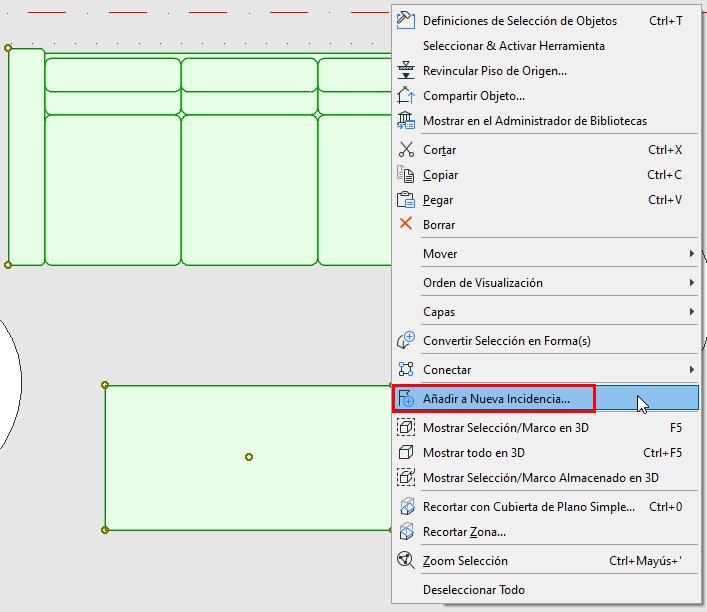Click the Mostrar Selección/Marco en 3D icon
Screen dimensions: 707x612
(x=406, y=428)
